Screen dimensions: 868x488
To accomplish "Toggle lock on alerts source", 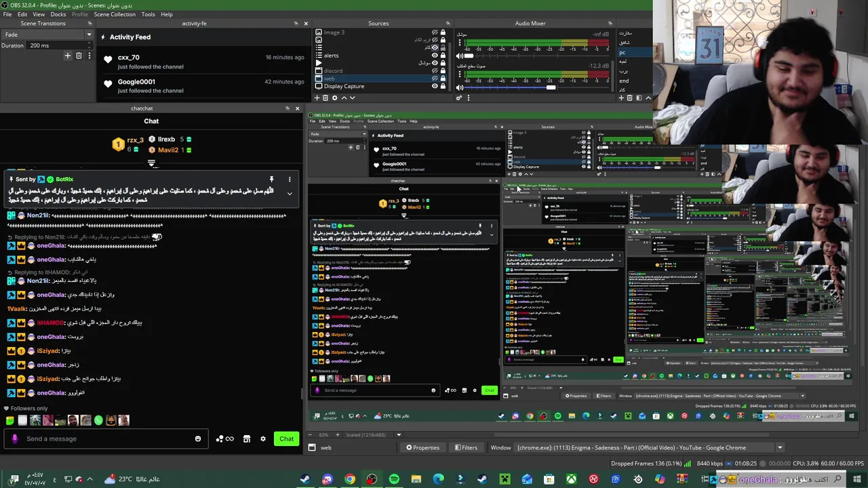I will click(x=443, y=56).
